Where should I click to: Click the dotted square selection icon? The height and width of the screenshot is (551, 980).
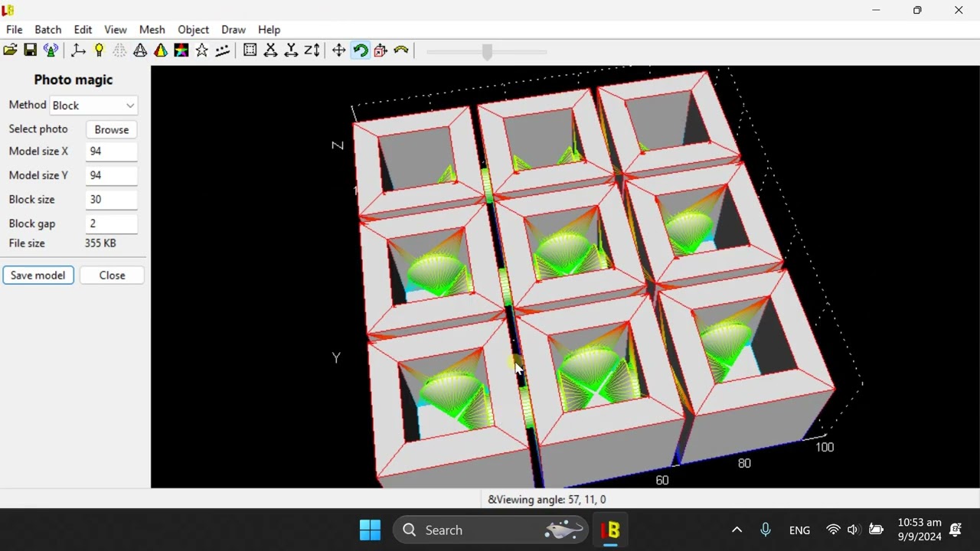click(250, 51)
